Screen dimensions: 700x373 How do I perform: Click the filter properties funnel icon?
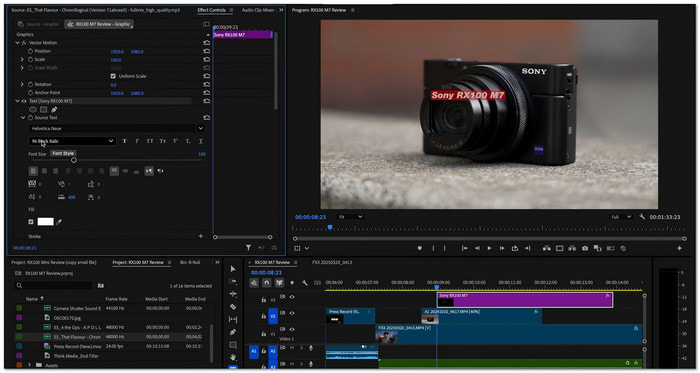[x=248, y=248]
